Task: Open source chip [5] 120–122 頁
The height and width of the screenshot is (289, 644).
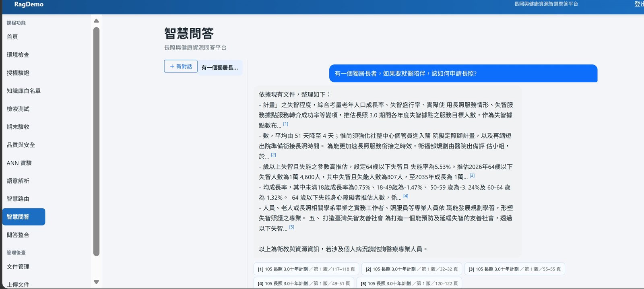Action: pos(409,283)
